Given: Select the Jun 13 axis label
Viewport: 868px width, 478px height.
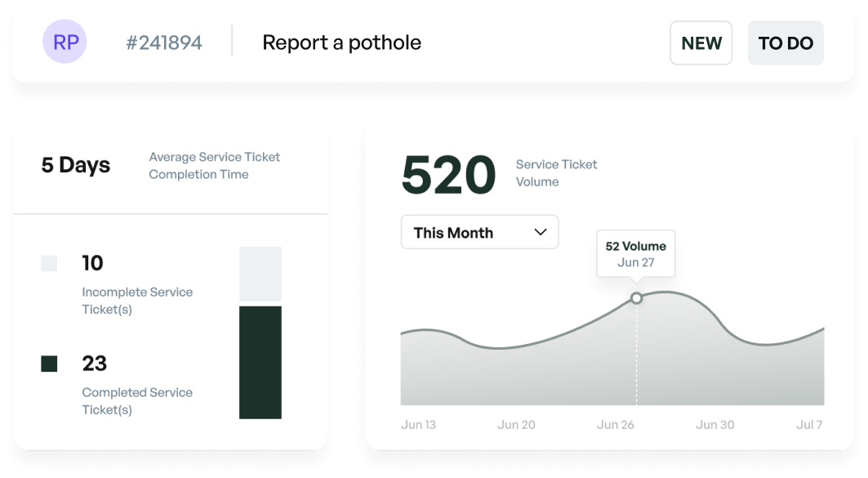Looking at the screenshot, I should [419, 425].
